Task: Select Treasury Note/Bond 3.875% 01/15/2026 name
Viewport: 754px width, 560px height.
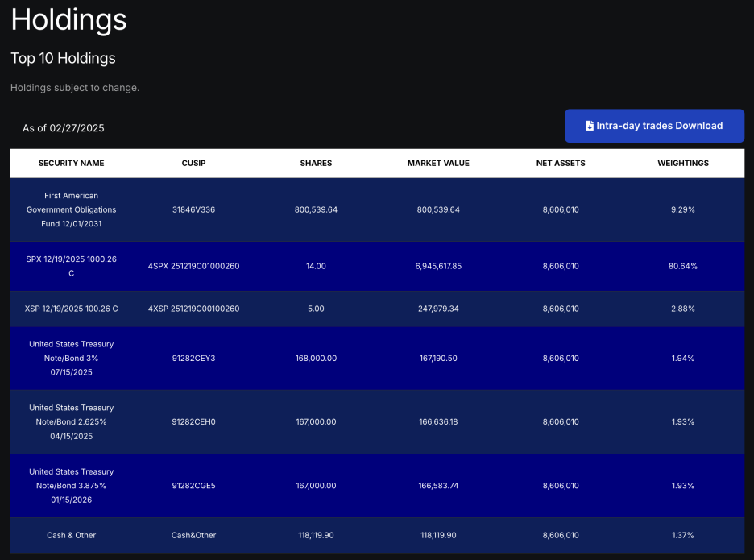Action: coord(71,486)
